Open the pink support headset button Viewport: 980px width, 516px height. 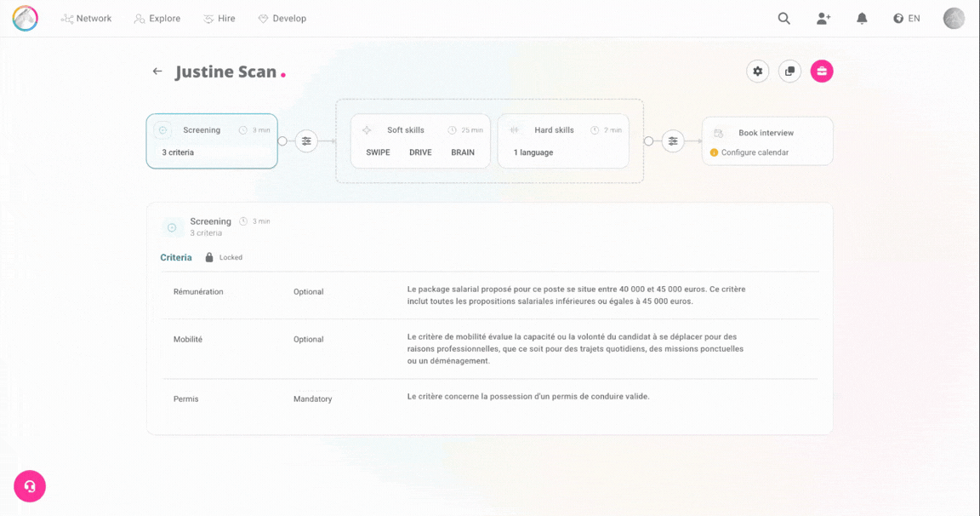pos(30,486)
